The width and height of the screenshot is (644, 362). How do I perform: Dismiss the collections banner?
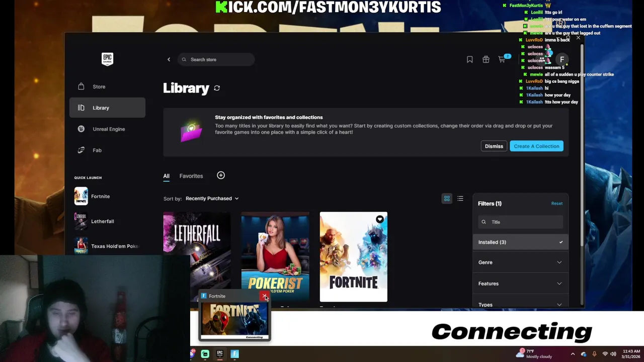(494, 146)
